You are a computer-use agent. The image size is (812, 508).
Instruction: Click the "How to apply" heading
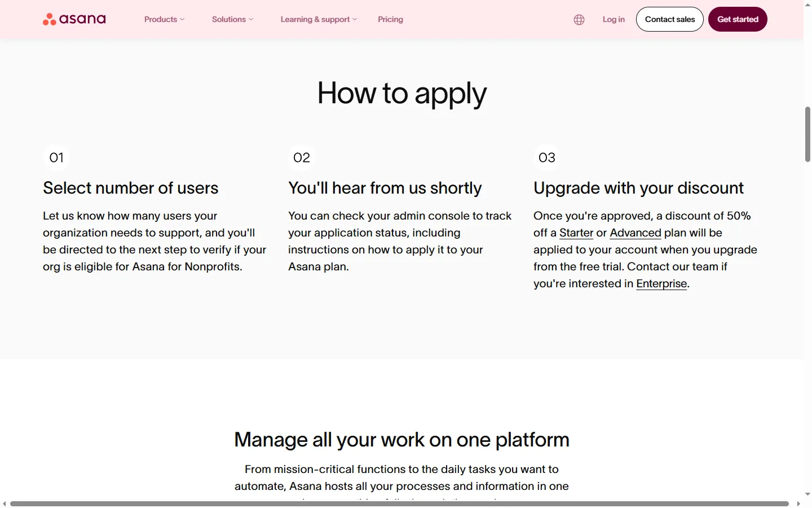pyautogui.click(x=401, y=93)
